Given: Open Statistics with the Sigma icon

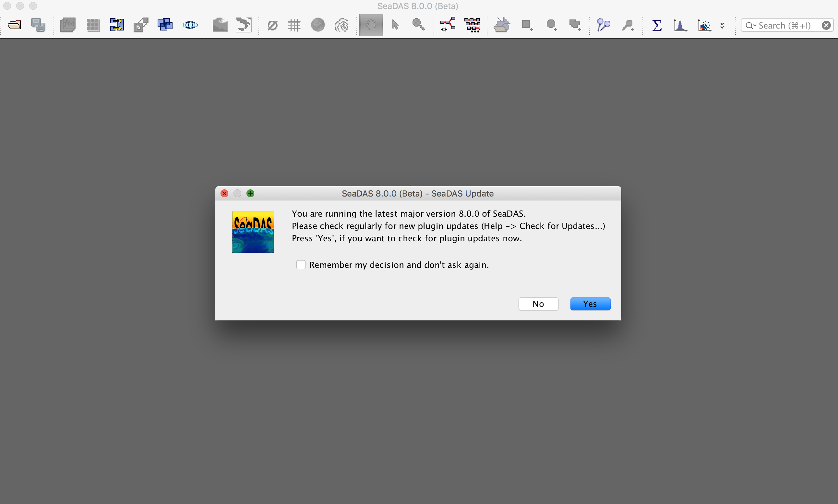Looking at the screenshot, I should pos(657,25).
